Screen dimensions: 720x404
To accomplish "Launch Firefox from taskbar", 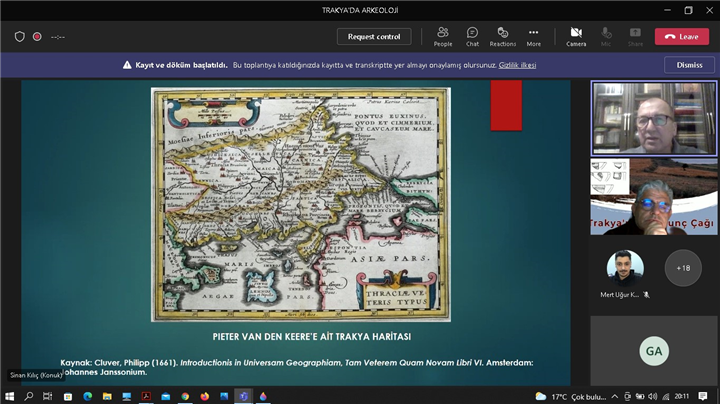I will coord(204,396).
